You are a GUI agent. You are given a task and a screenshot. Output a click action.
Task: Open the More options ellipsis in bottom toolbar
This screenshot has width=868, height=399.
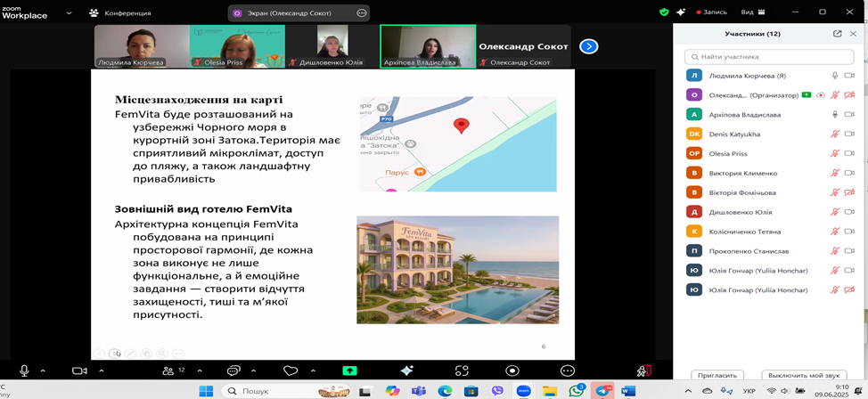pos(567,370)
